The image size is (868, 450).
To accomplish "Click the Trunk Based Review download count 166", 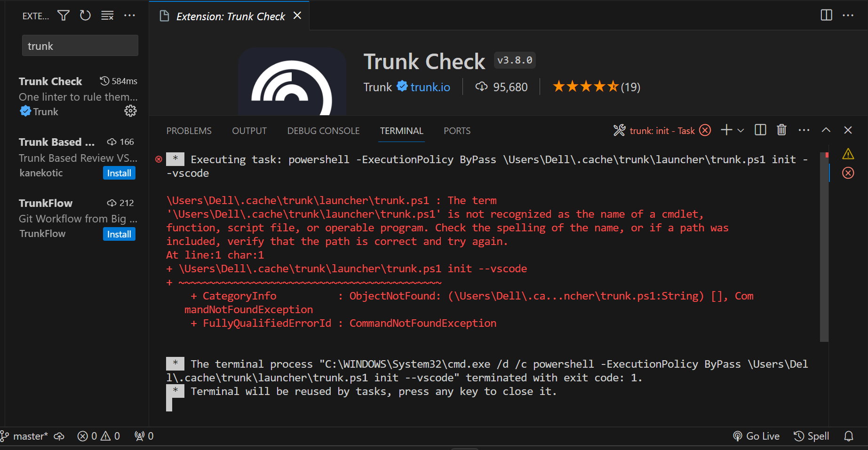I will (120, 142).
